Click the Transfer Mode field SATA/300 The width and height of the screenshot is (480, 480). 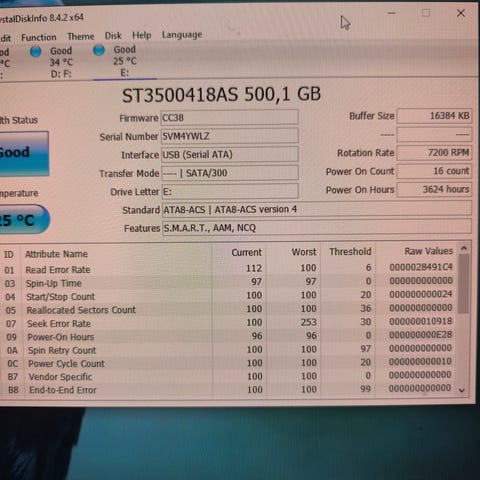point(230,173)
